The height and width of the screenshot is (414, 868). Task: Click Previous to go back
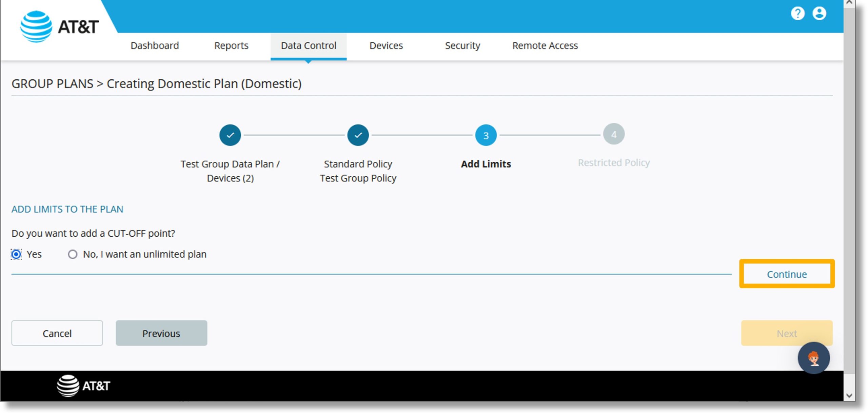(161, 333)
